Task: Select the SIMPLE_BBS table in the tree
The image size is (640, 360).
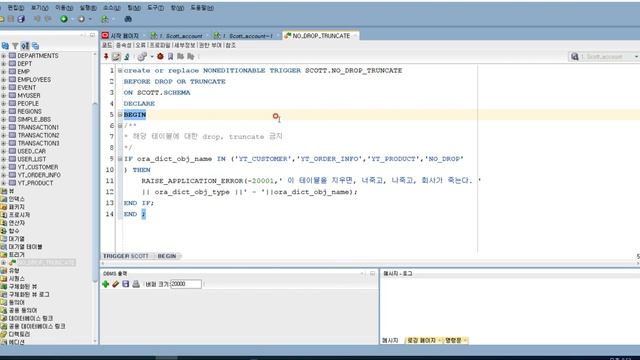Action: [x=34, y=119]
